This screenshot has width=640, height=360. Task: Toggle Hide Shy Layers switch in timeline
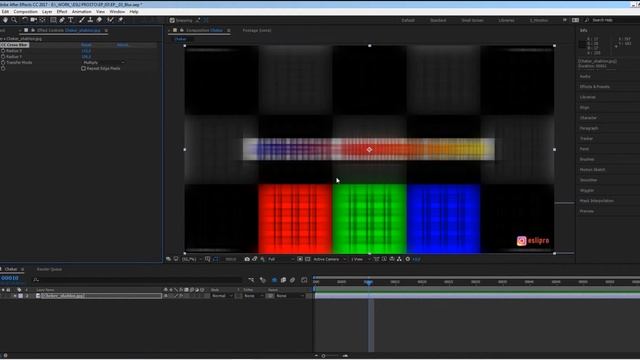coord(274,280)
